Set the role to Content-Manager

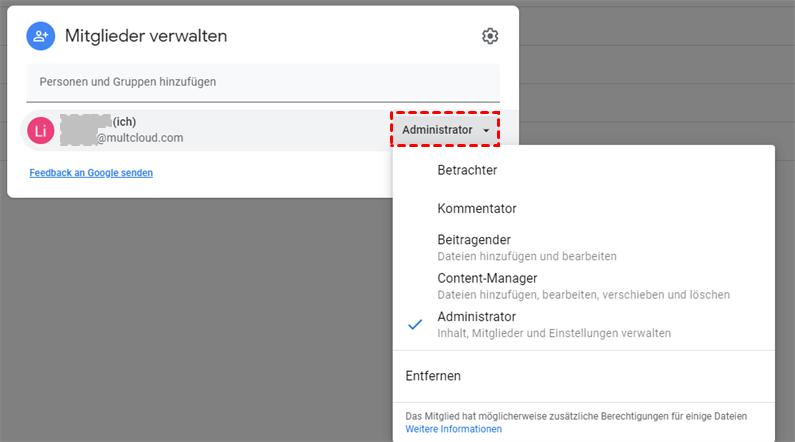click(x=487, y=278)
